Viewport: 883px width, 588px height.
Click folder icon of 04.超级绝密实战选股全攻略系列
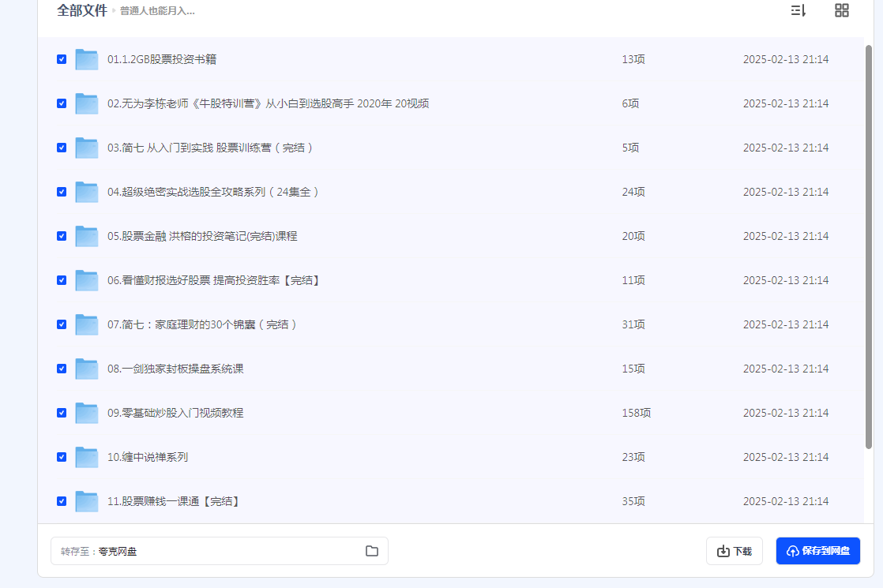tap(86, 192)
